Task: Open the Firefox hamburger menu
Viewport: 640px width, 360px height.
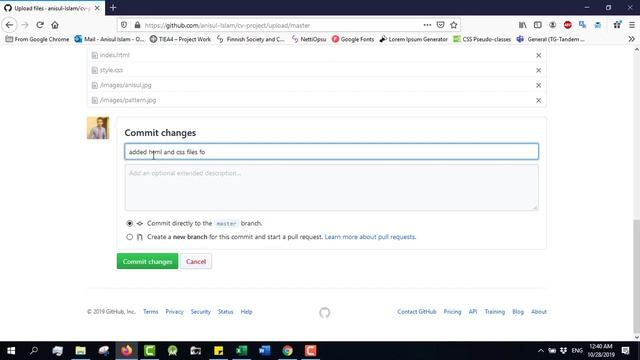Action: coord(632,25)
